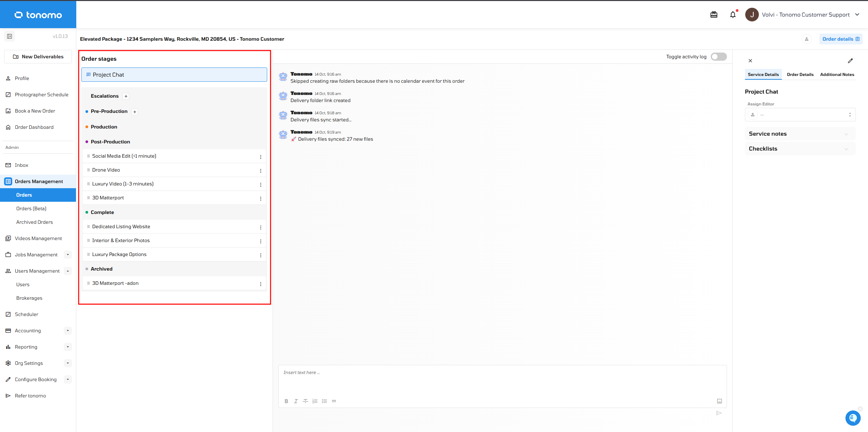
Task: Add a new Escalations item
Action: point(126,96)
